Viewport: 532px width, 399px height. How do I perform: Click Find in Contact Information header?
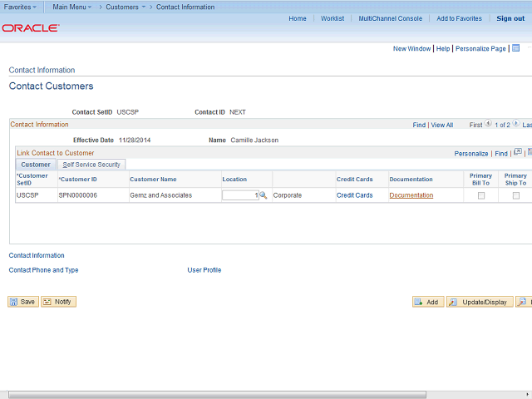[x=419, y=126]
